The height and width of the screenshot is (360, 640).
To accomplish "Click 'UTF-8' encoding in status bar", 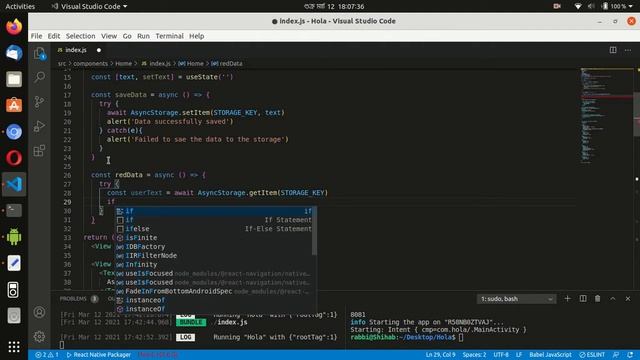I will coord(501,355).
